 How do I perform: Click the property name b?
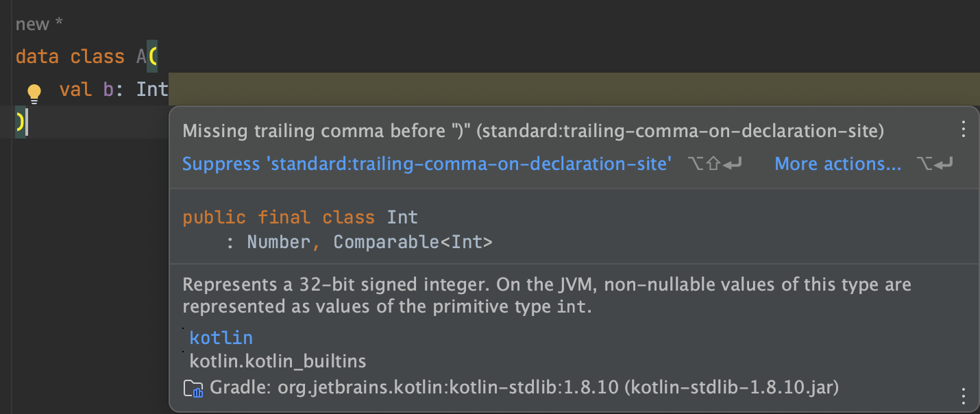pyautogui.click(x=108, y=89)
